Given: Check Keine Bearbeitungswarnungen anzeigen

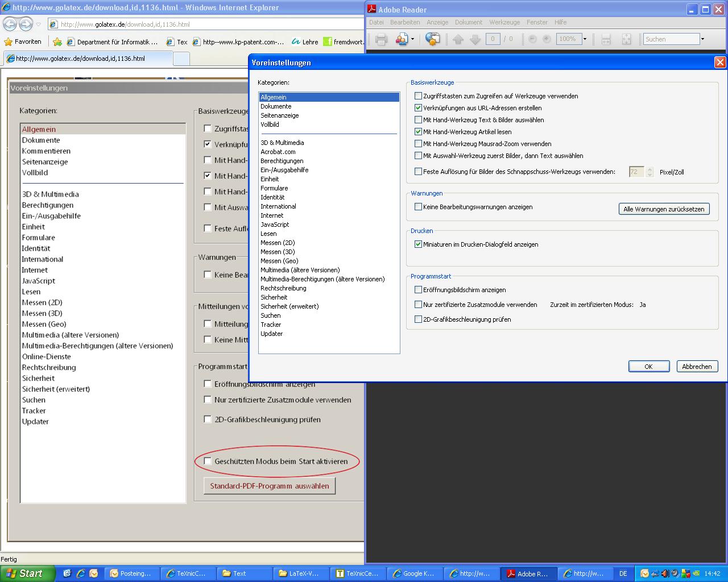Looking at the screenshot, I should (x=418, y=207).
